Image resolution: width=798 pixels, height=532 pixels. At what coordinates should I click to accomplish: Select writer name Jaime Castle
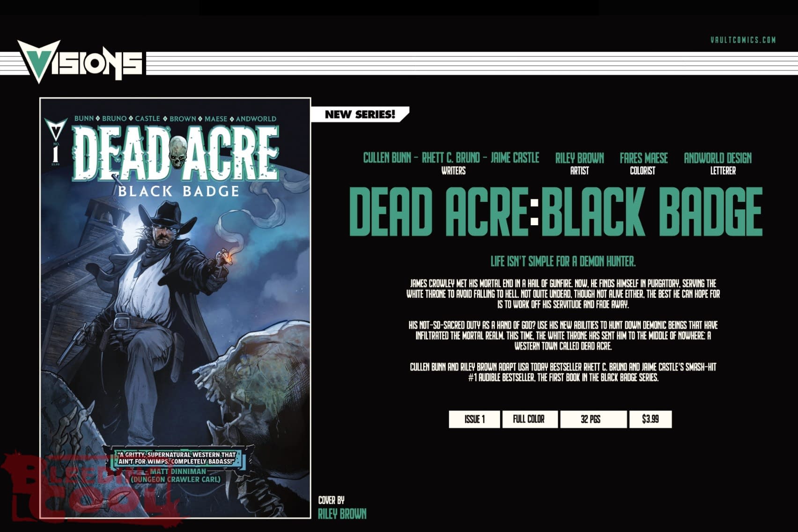pyautogui.click(x=515, y=158)
